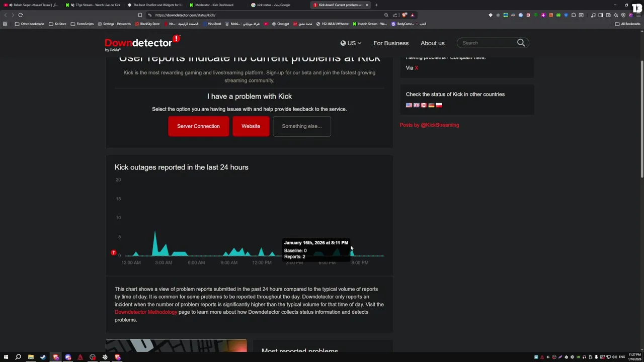Go back to previous page

coord(6,15)
